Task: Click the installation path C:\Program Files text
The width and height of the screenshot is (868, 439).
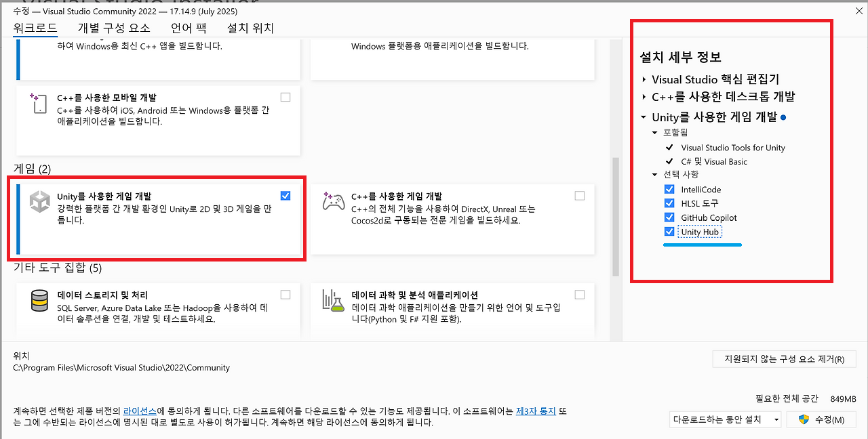Action: [121, 368]
